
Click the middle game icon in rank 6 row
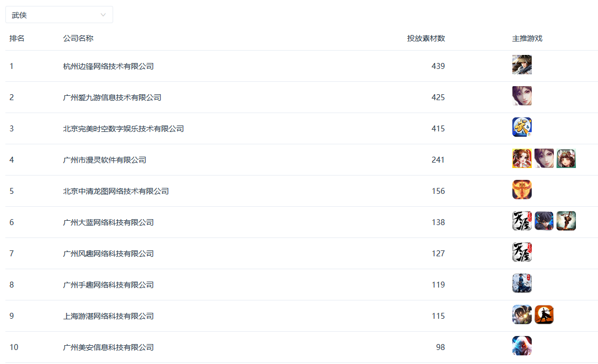(544, 221)
